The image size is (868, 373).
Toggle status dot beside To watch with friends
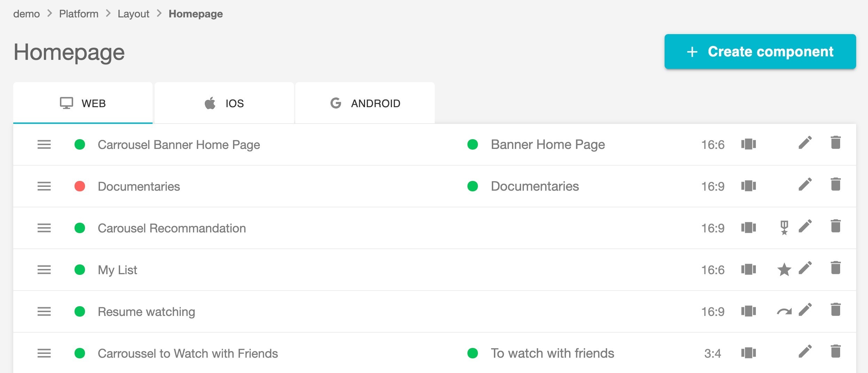pyautogui.click(x=473, y=353)
